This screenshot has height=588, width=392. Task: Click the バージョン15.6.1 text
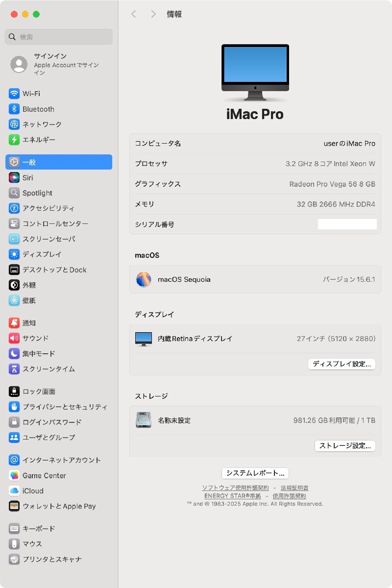click(349, 279)
